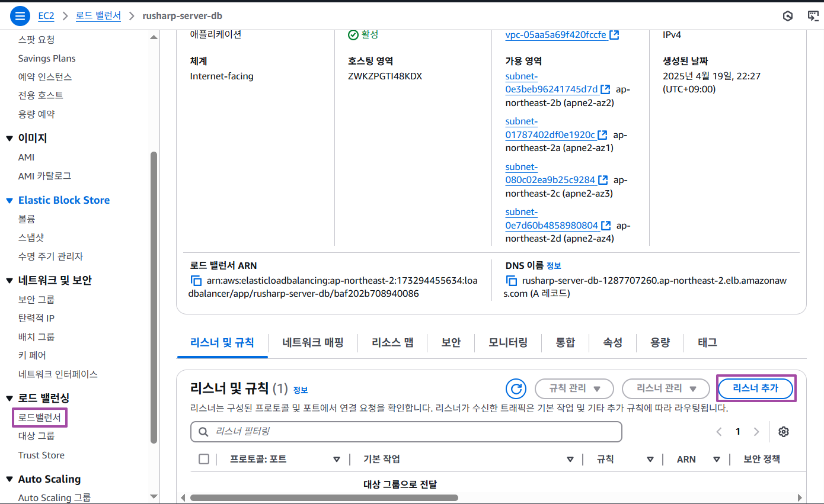Switch to the 리스너 및 규칙 tab
This screenshot has height=504, width=824.
pyautogui.click(x=222, y=342)
